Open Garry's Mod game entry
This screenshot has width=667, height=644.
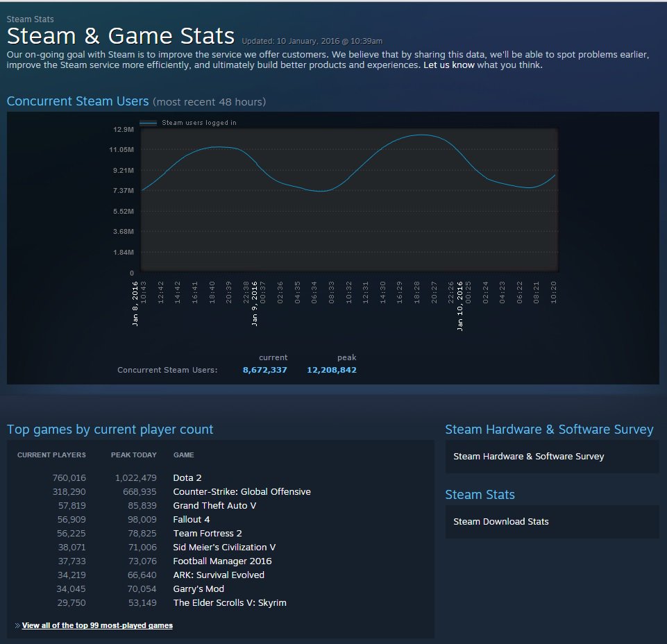(x=199, y=588)
